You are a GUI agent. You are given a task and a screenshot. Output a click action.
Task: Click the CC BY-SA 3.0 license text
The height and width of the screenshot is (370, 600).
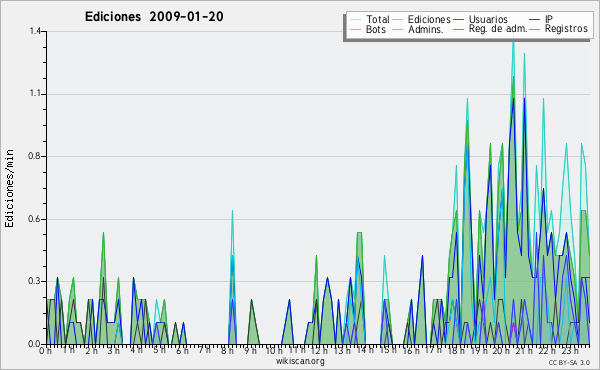(569, 362)
